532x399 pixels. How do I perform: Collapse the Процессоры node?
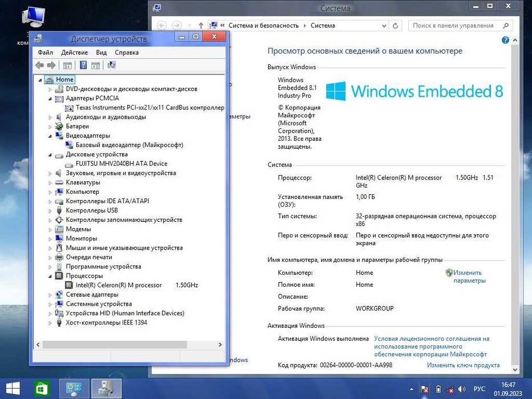click(x=50, y=276)
